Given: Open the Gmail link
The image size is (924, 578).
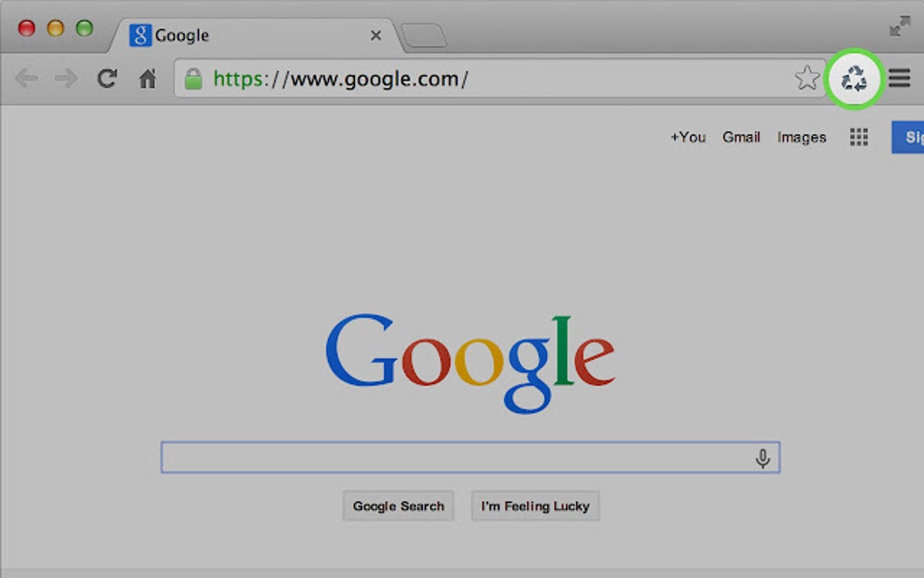Looking at the screenshot, I should [741, 138].
